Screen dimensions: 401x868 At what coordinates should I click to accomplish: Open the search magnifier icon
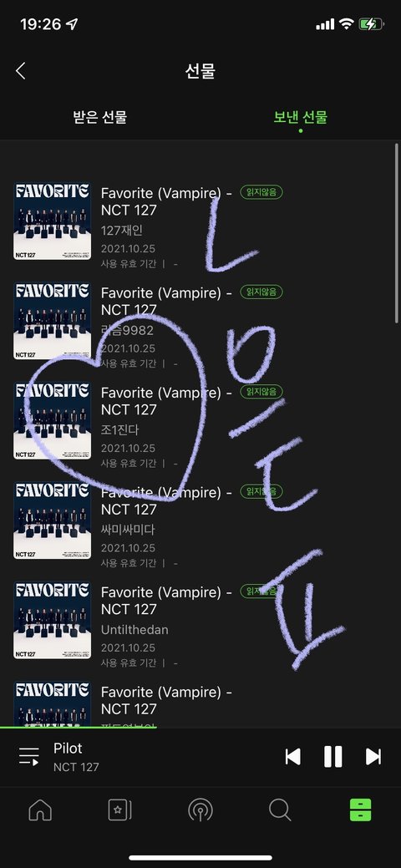(x=280, y=810)
